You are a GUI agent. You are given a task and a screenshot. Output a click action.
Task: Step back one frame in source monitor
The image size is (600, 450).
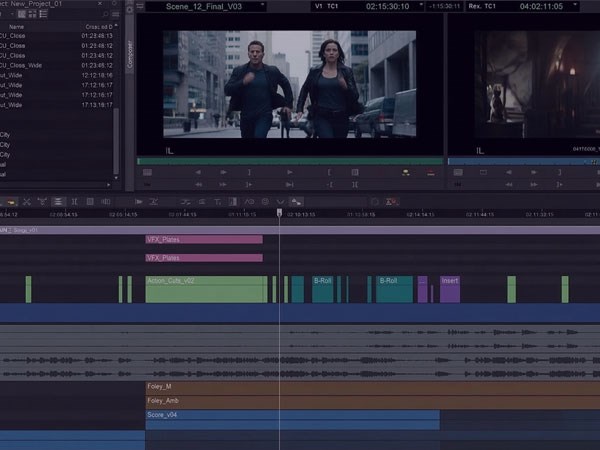pos(197,172)
